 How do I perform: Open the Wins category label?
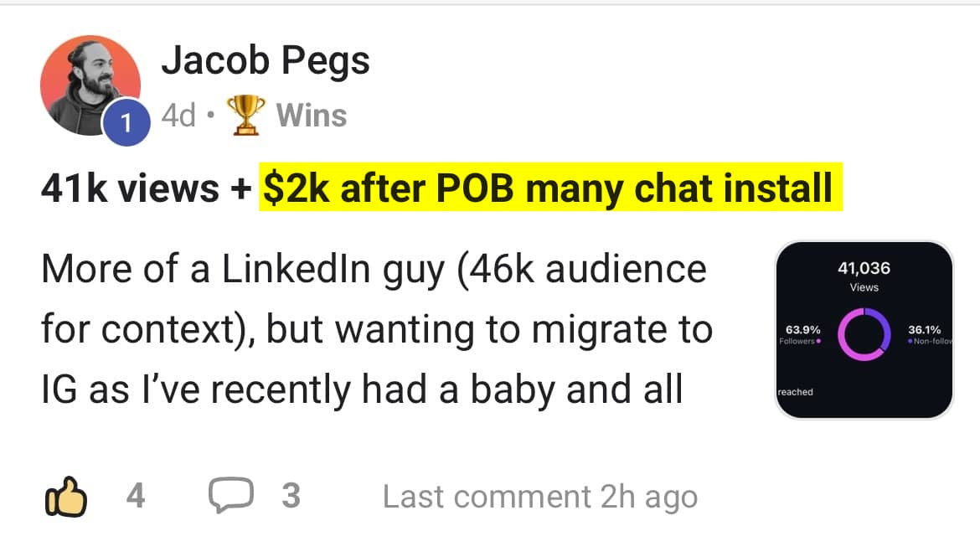(x=311, y=116)
